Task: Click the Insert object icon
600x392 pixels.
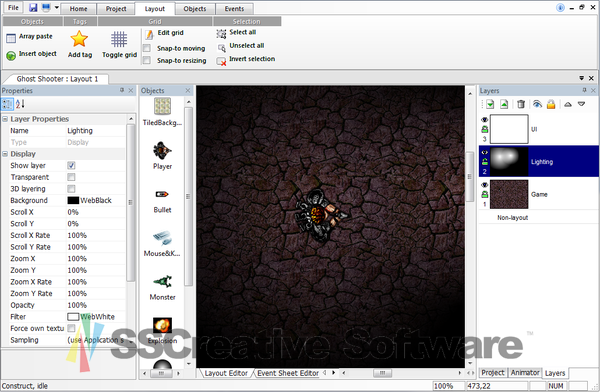Action: coord(11,56)
